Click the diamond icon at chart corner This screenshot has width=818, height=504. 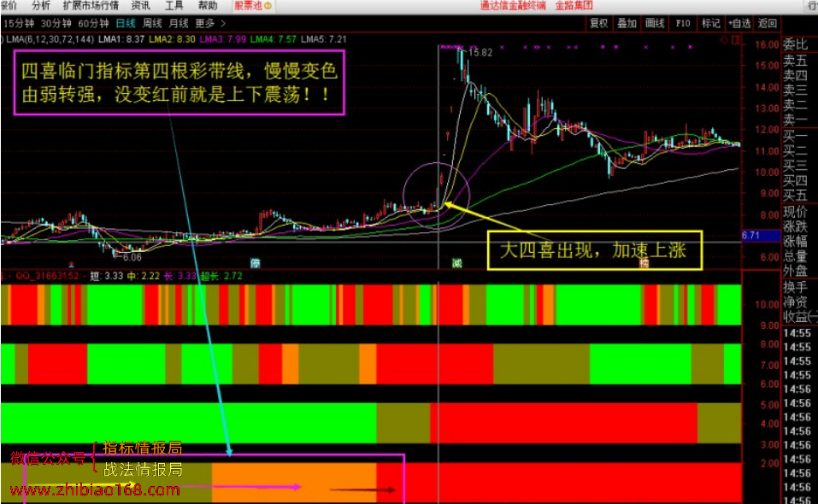724,40
